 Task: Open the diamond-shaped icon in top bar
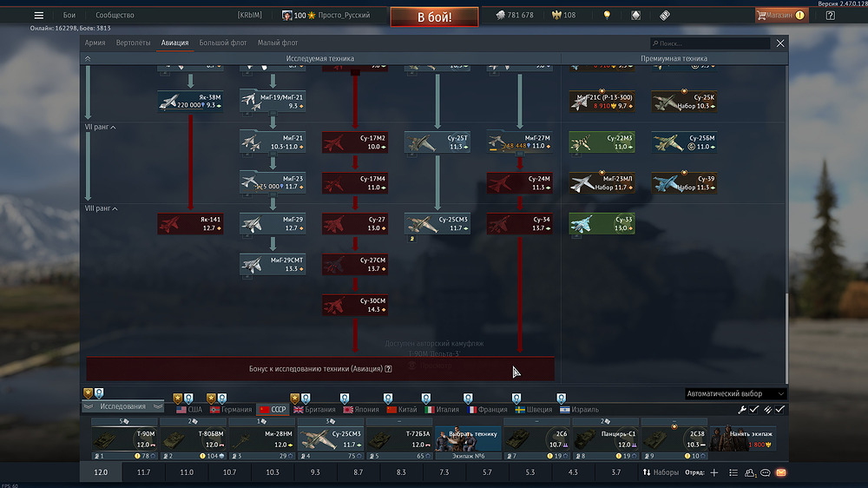coord(635,16)
